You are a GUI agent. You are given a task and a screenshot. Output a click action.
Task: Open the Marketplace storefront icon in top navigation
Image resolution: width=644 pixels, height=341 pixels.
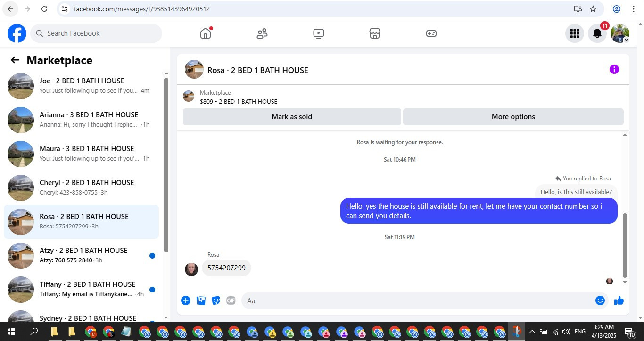[x=375, y=33]
